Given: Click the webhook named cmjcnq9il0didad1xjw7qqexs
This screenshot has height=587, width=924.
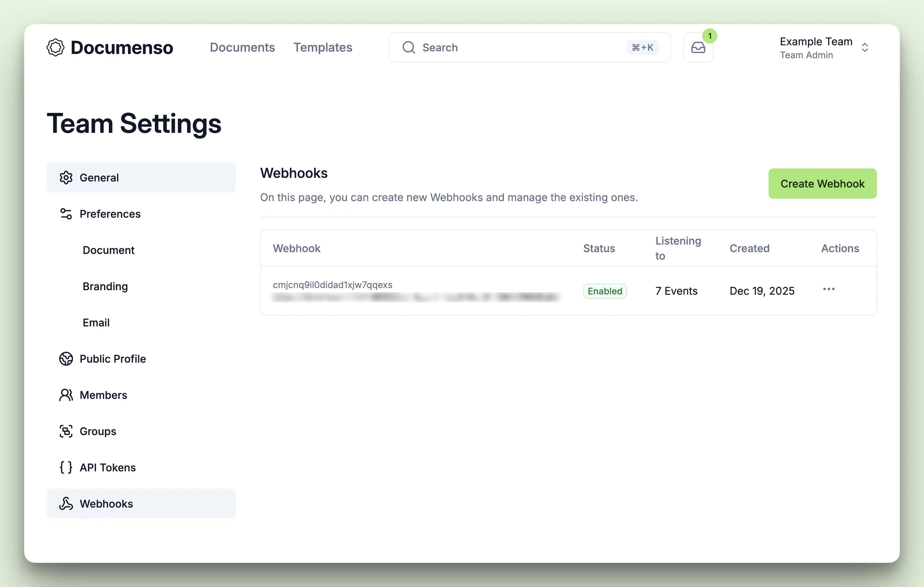Looking at the screenshot, I should click(x=332, y=284).
